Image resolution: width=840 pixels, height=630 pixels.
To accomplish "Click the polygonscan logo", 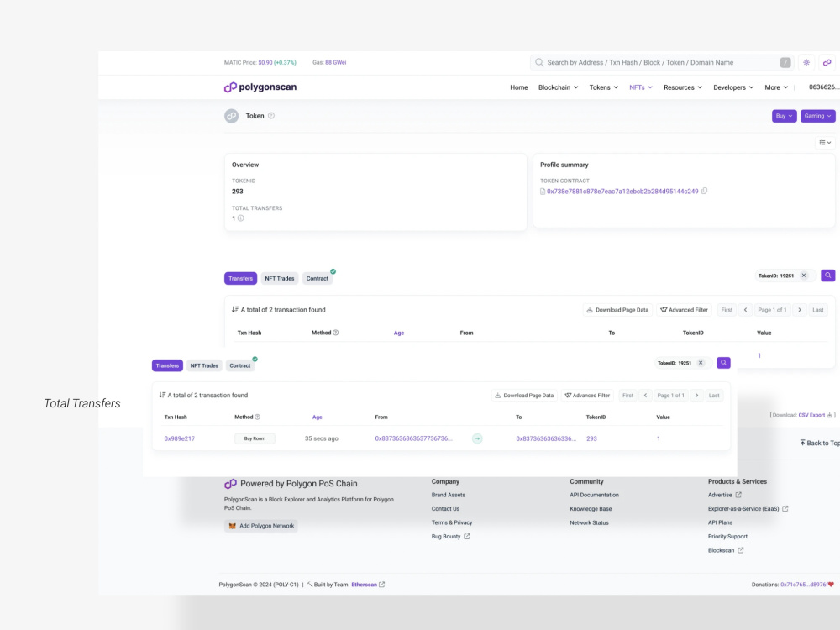I will [x=260, y=87].
